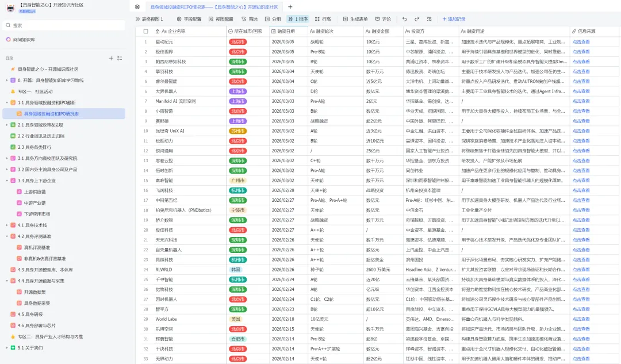Expand the 5.1 关于我们 node
Screen dimensions: 621x364
(7, 348)
